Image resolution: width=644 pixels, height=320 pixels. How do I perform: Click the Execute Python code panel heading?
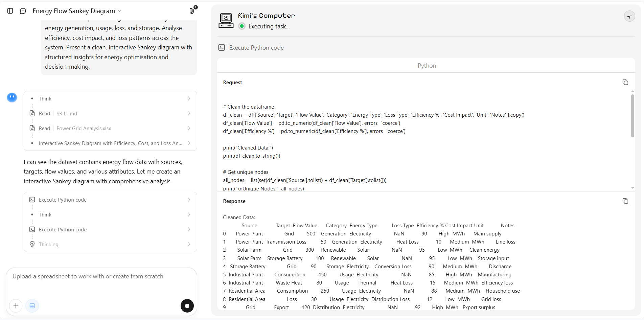[x=256, y=48]
